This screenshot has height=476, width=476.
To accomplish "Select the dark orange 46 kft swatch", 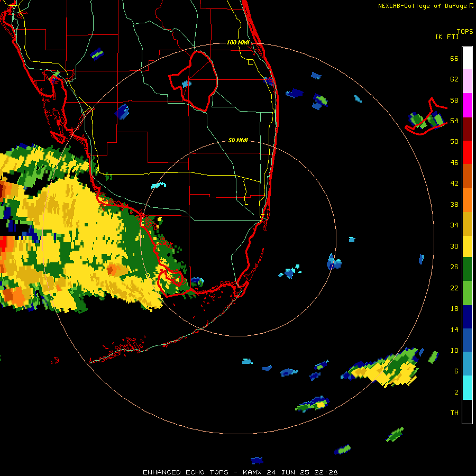I will [x=467, y=176].
